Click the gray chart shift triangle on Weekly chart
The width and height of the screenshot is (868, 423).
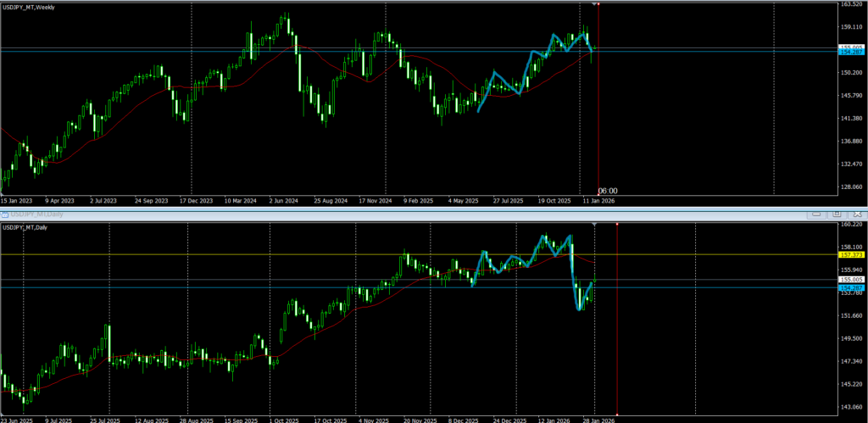pos(593,5)
